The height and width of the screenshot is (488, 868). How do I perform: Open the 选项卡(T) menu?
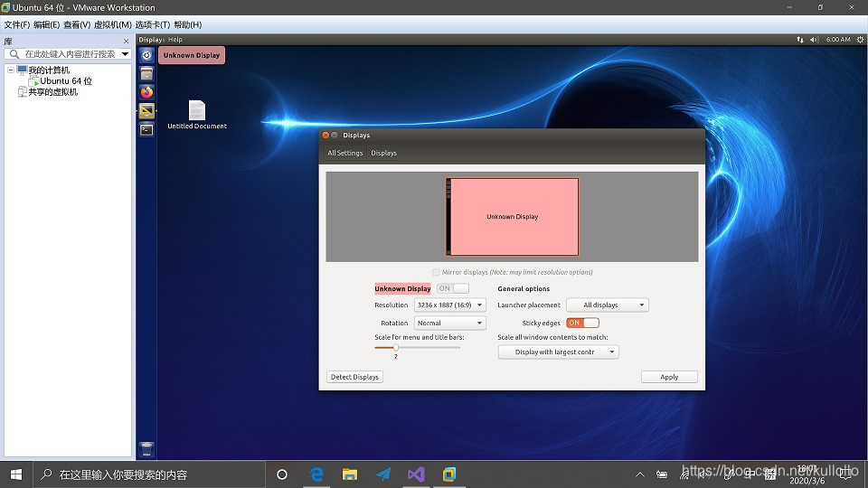152,25
